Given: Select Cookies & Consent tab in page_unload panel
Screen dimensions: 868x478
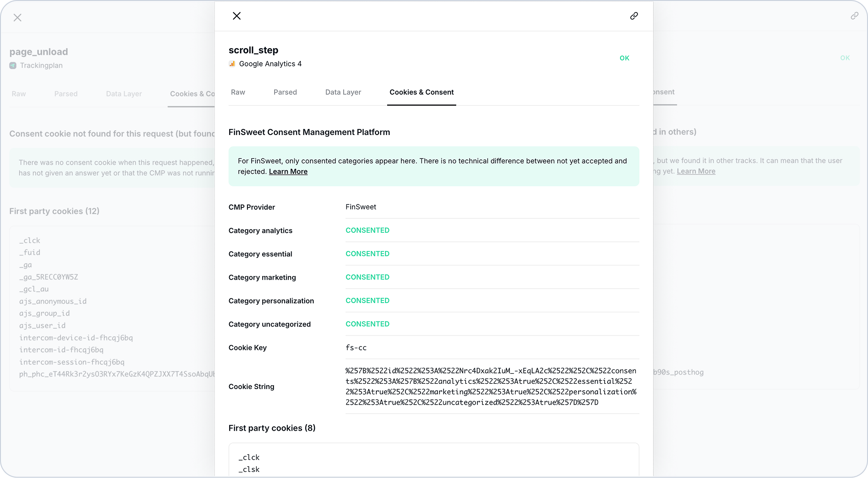Looking at the screenshot, I should point(192,94).
